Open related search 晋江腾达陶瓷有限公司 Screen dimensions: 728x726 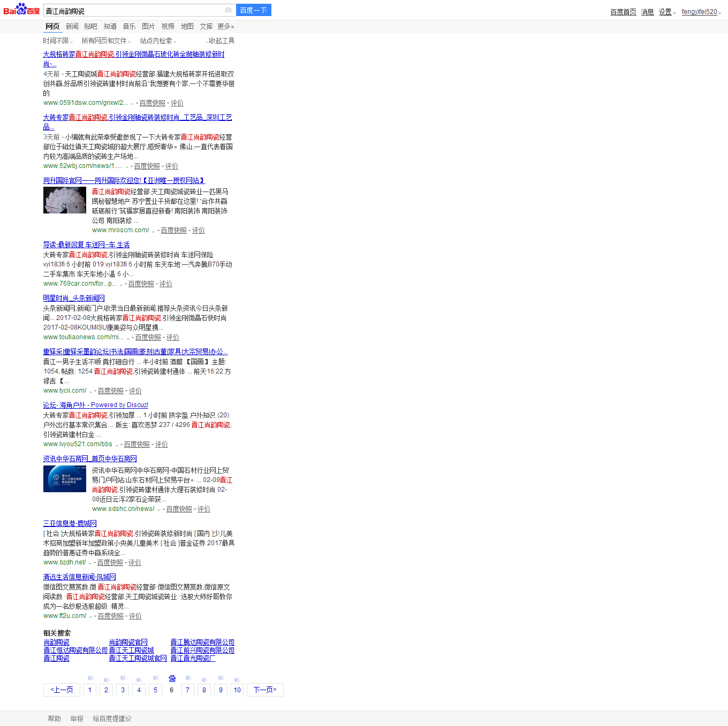tap(202, 643)
